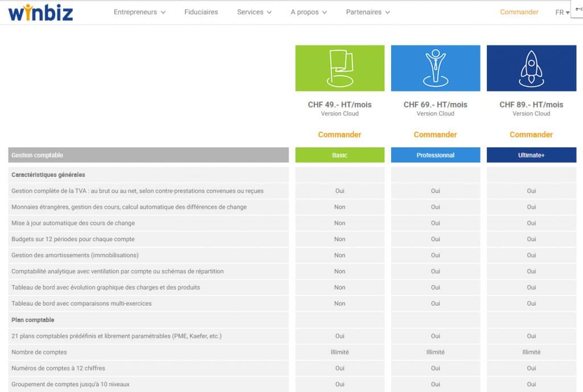Click 21 plans comptables prédéfinis row
This screenshot has height=392, width=583.
pos(149,336)
